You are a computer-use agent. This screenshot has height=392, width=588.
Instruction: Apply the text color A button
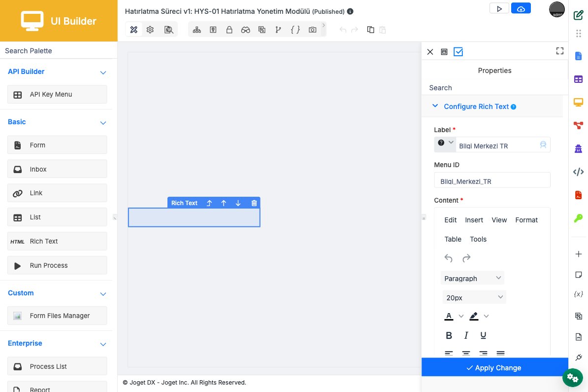(449, 316)
